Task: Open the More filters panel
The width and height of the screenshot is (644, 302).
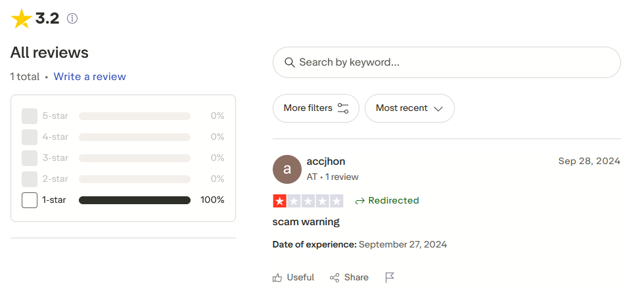Action: [315, 108]
